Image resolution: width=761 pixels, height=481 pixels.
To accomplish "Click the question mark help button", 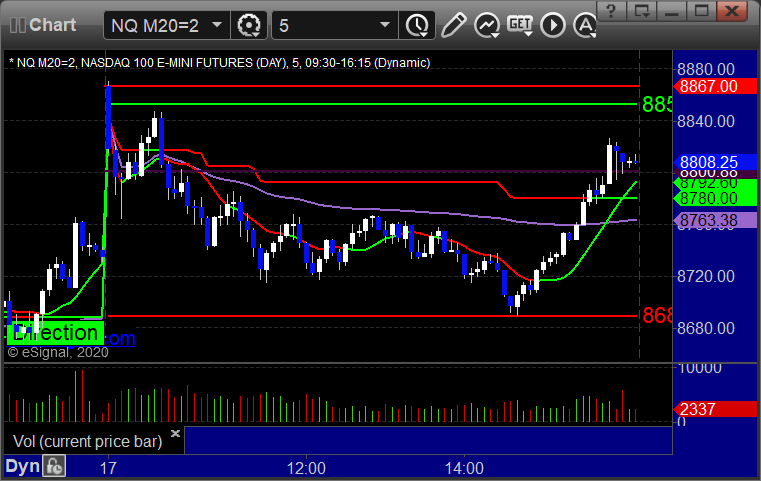I will [x=611, y=11].
